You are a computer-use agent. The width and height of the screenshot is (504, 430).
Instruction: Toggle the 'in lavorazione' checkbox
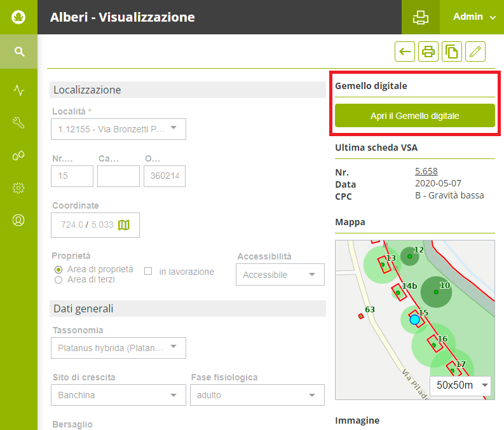[x=148, y=272]
